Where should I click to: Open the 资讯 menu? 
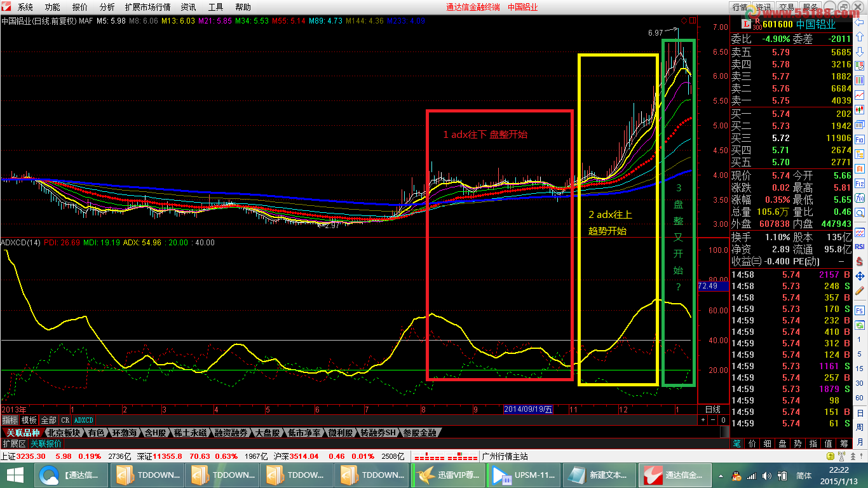pos(188,7)
